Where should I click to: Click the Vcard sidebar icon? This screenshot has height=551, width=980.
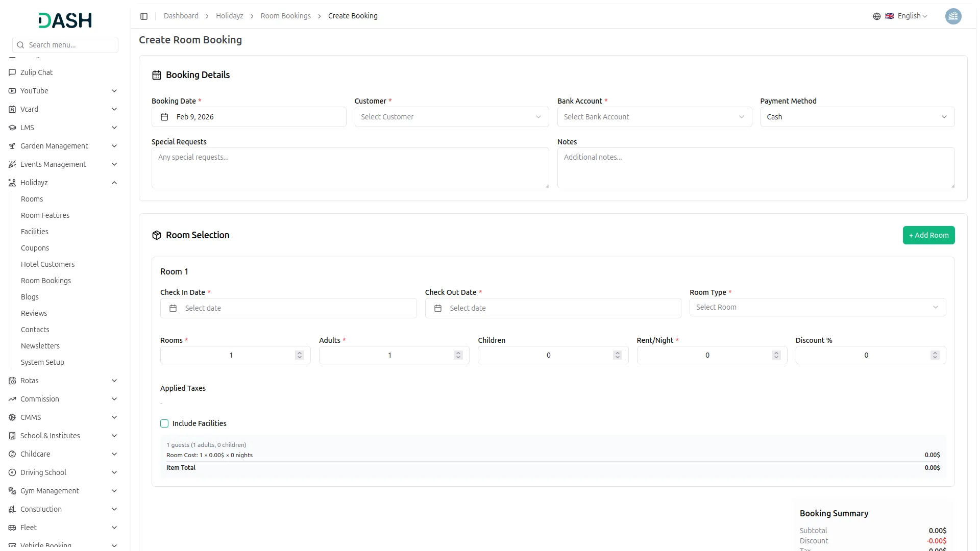(12, 109)
